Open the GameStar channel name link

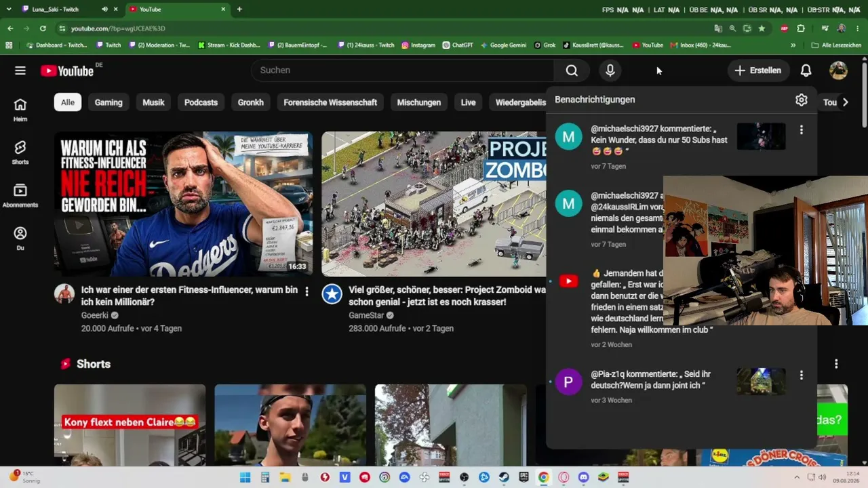(x=366, y=315)
